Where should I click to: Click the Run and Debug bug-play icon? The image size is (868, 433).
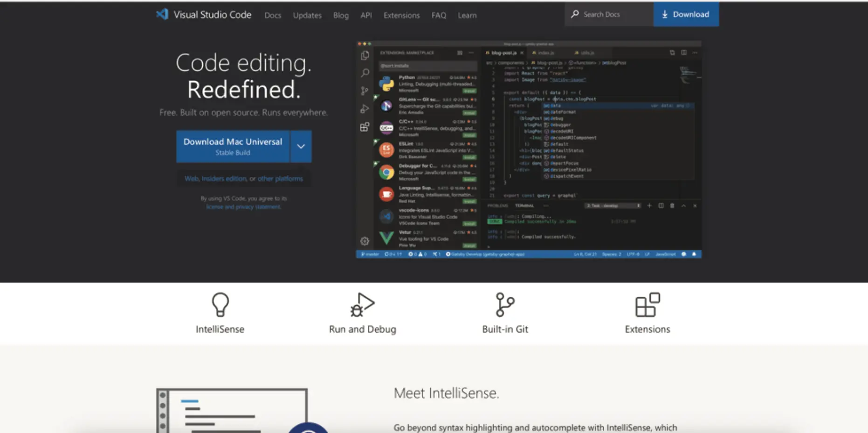[x=362, y=305]
